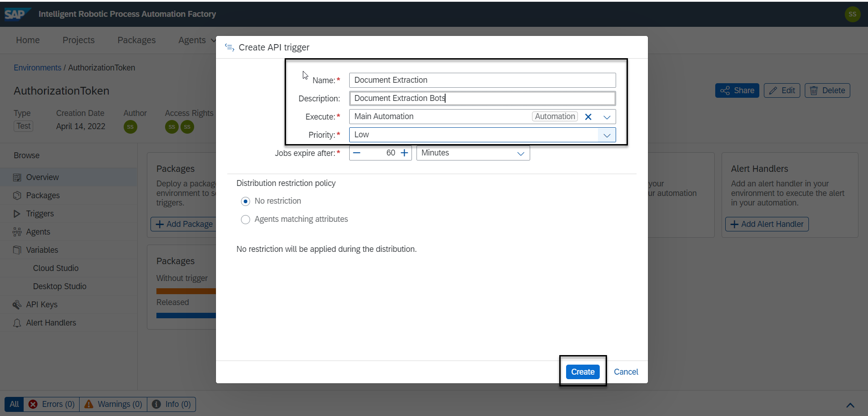Screen dimensions: 868x416
Task: Click the Overview icon in sidebar
Action: (x=17, y=177)
